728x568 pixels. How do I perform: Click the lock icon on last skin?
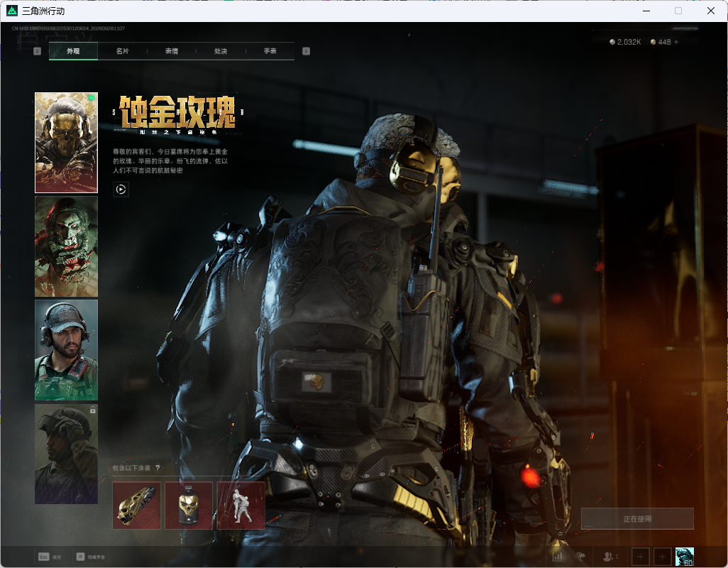93,410
